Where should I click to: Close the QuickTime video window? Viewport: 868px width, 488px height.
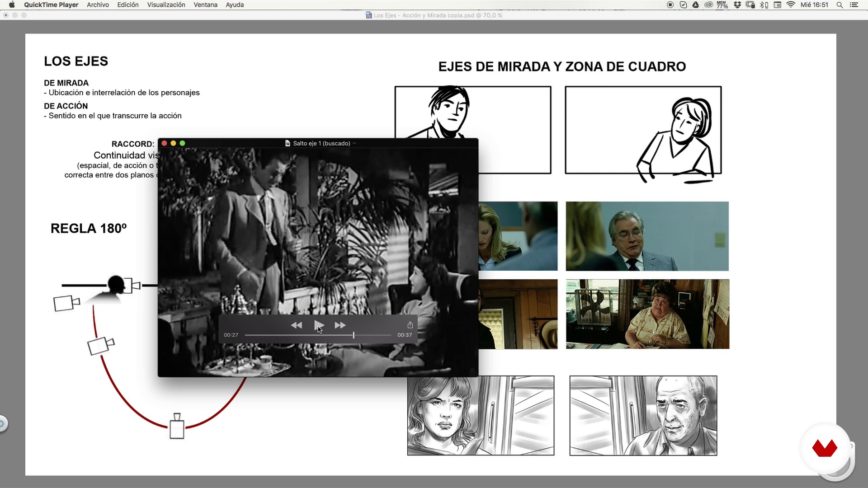coord(164,143)
